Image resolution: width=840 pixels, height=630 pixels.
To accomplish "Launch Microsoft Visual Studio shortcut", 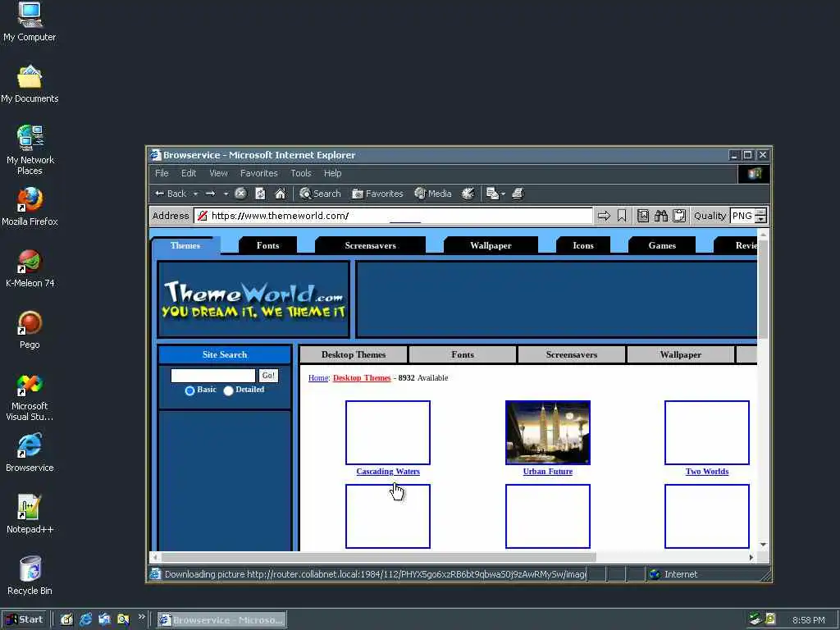I will [30, 397].
